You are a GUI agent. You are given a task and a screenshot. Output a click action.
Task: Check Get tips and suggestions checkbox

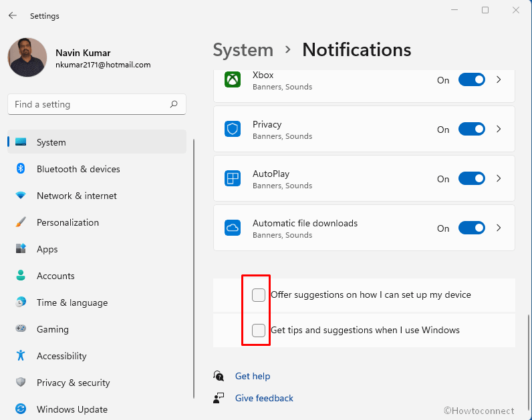259,330
